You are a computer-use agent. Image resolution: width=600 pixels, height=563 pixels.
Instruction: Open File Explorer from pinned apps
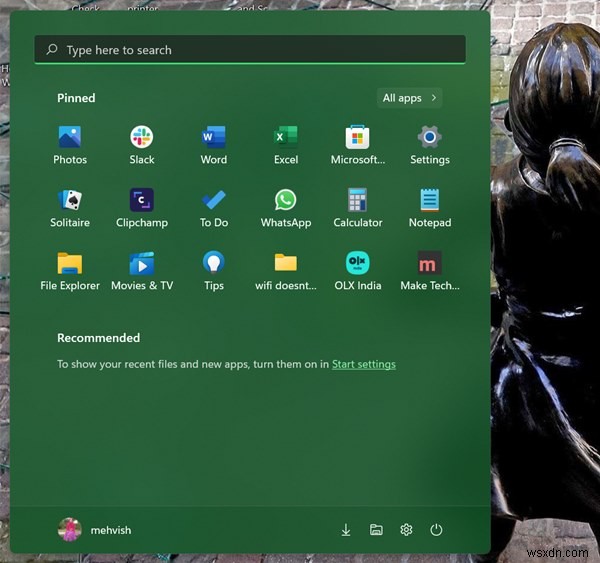click(70, 271)
